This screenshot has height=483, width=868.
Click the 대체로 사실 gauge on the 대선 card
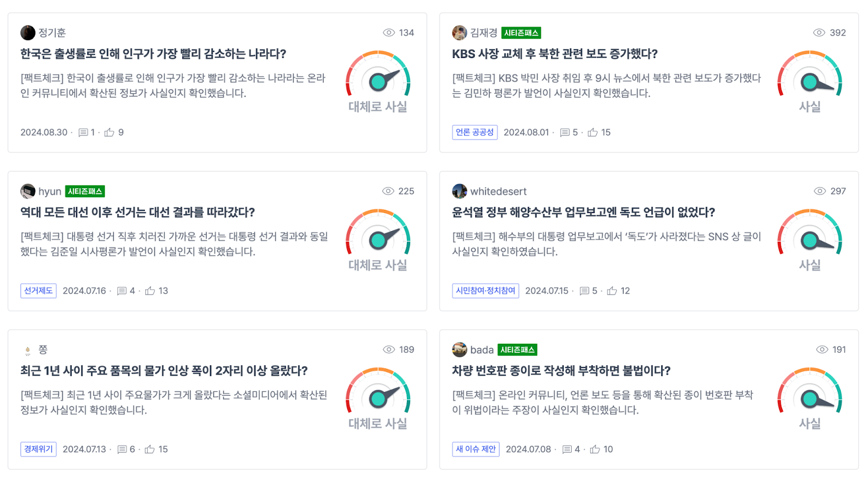pyautogui.click(x=378, y=239)
